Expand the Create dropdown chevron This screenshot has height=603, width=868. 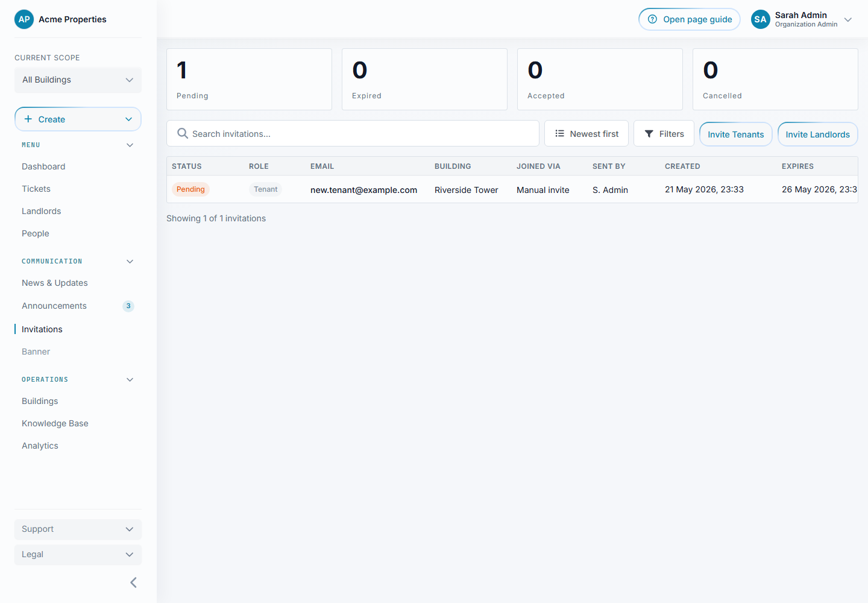point(128,119)
